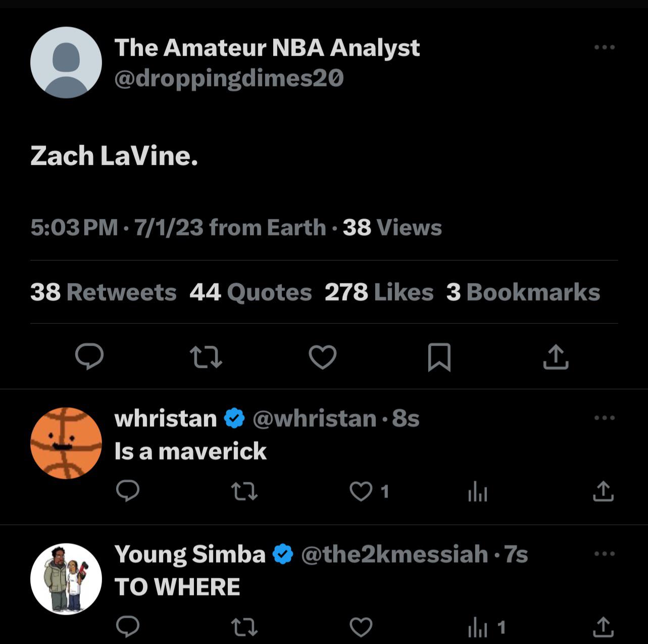Share whristan's reply
The image size is (648, 644).
603,491
